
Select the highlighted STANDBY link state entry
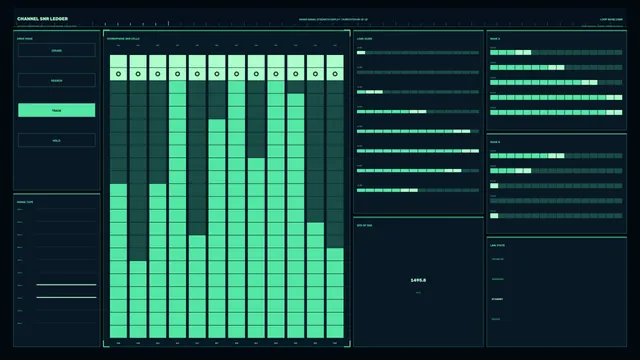[x=497, y=299]
